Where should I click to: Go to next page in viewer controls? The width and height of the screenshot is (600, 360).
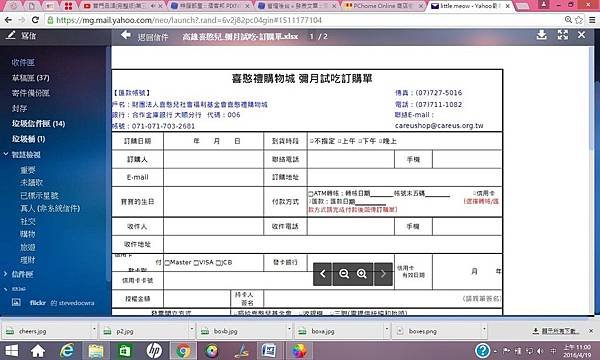point(383,274)
